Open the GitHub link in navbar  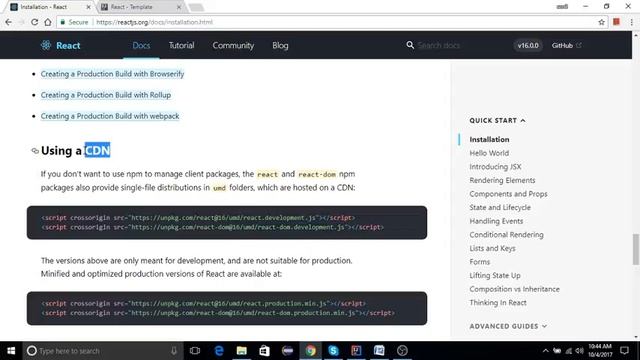pos(567,45)
